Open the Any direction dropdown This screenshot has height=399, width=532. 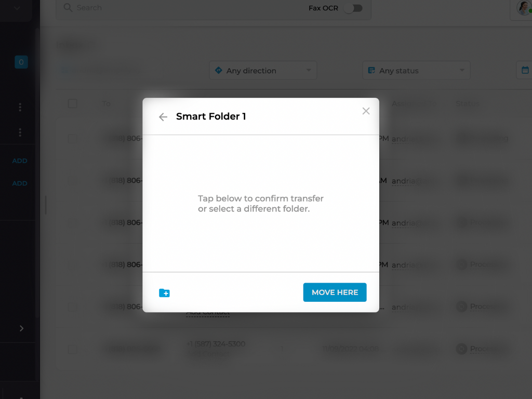[263, 70]
